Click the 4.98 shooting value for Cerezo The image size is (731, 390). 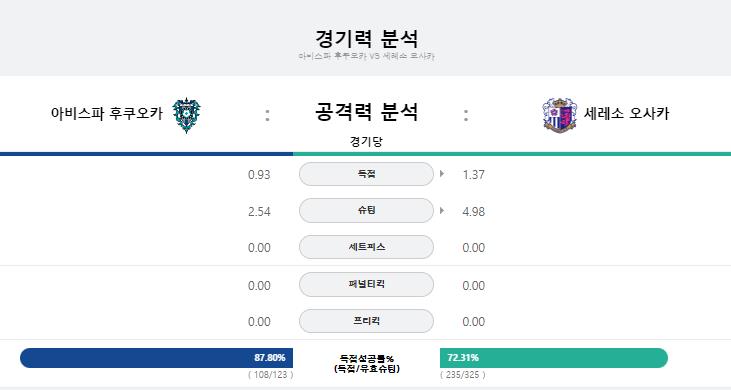point(474,212)
